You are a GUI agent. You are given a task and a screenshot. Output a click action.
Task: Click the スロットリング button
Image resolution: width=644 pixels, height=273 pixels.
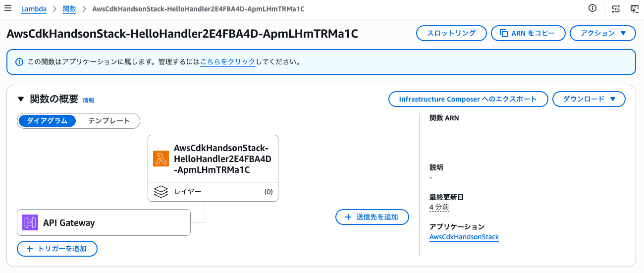pyautogui.click(x=451, y=33)
